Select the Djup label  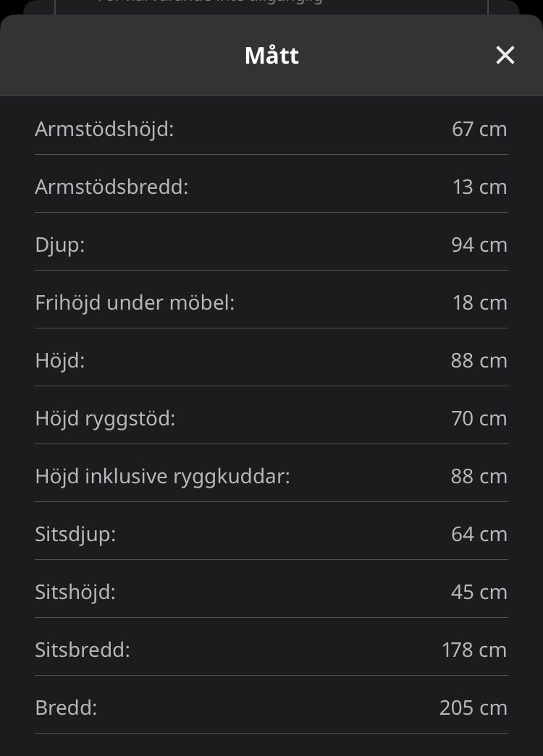point(60,245)
